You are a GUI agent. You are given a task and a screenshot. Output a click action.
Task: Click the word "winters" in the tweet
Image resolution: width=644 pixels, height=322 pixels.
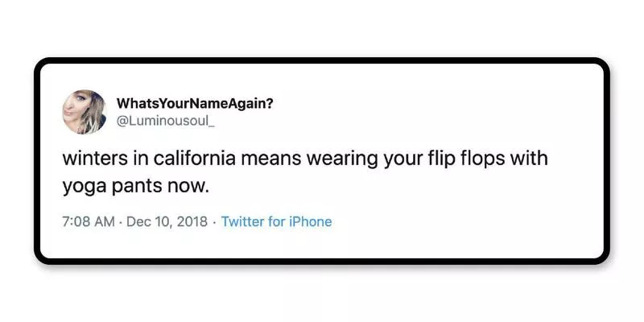point(93,158)
